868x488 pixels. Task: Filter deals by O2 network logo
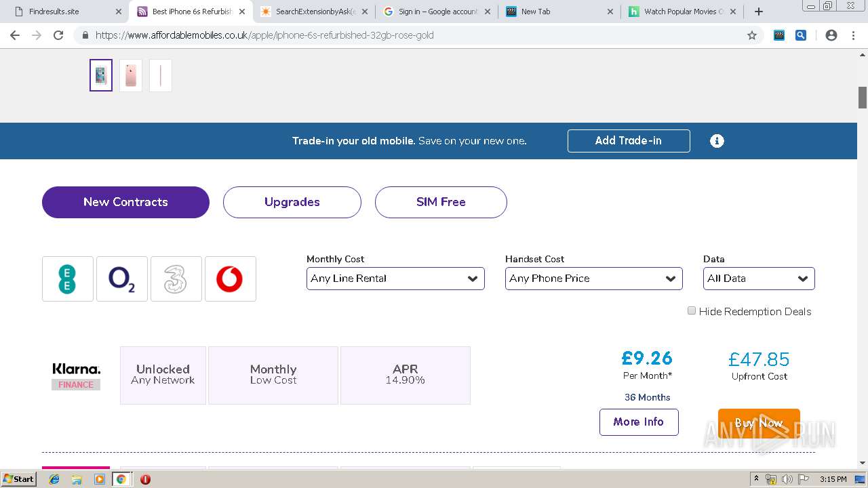point(122,279)
